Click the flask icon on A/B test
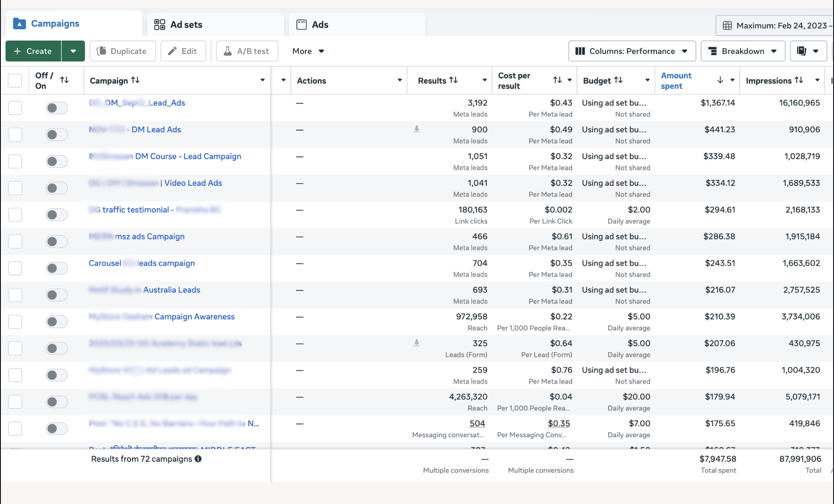Screen dimensions: 834x504 tap(228, 51)
